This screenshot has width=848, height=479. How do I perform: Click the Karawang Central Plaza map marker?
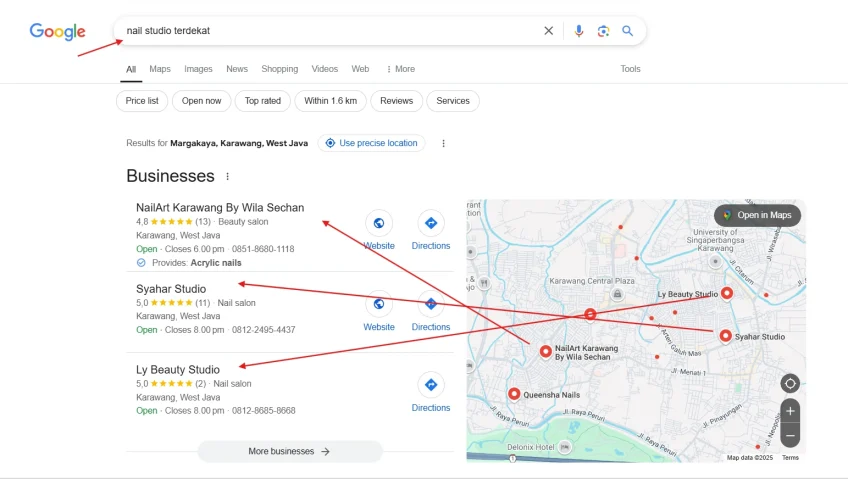coord(617,294)
